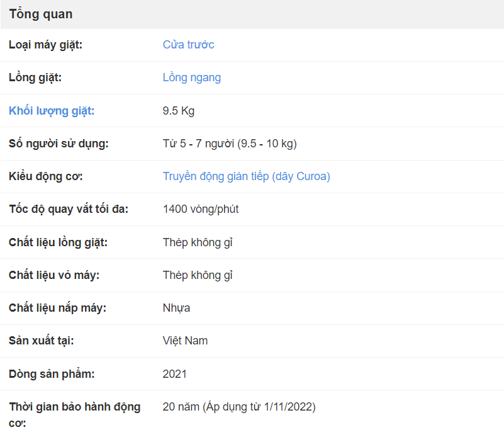This screenshot has width=504, height=437.
Task: Click Thép không gỉ in Chất liệu vỏ máy row
Action: (198, 275)
